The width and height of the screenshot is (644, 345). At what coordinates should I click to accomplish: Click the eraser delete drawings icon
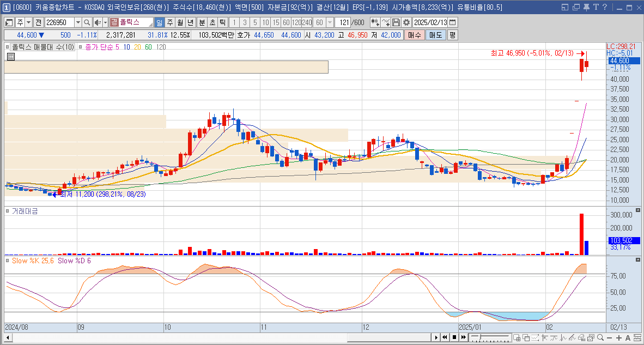pos(581,337)
